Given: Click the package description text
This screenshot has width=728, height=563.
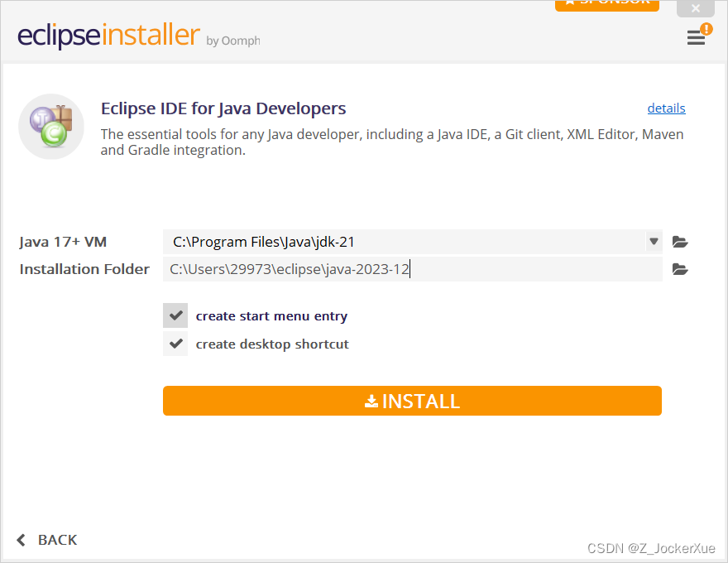Looking at the screenshot, I should pos(392,142).
